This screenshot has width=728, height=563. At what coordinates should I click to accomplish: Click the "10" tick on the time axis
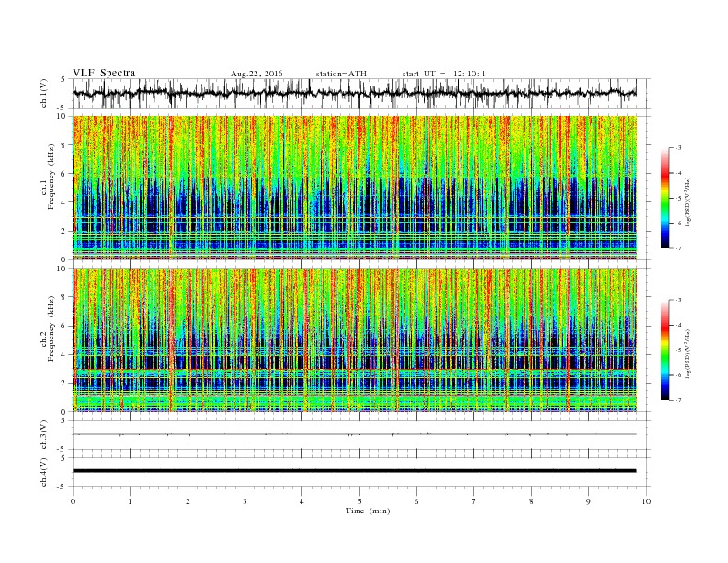pyautogui.click(x=646, y=501)
